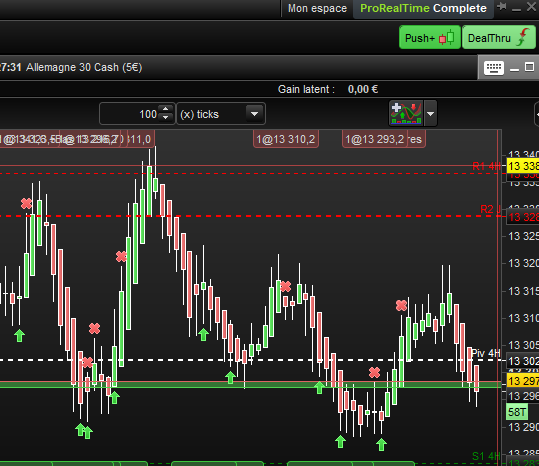Select the order label 1@13 310,2
This screenshot has height=466, width=539.
[x=286, y=139]
